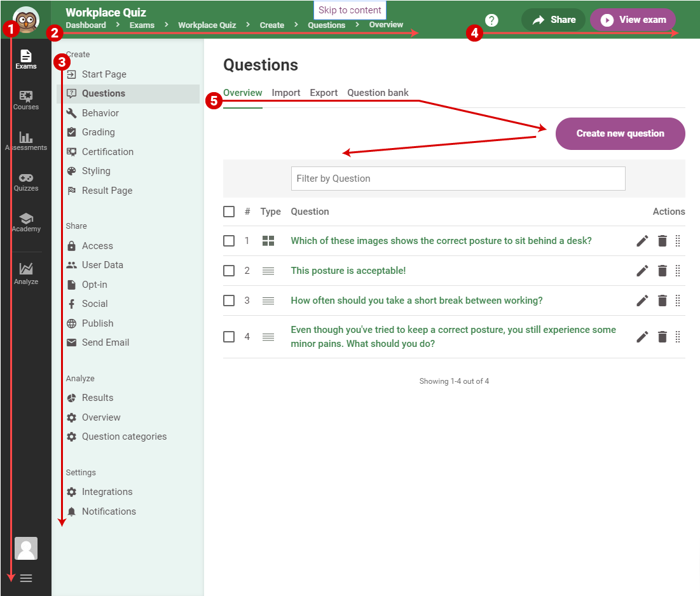Image resolution: width=700 pixels, height=596 pixels.
Task: Delete question 3 using trash icon
Action: 662,301
